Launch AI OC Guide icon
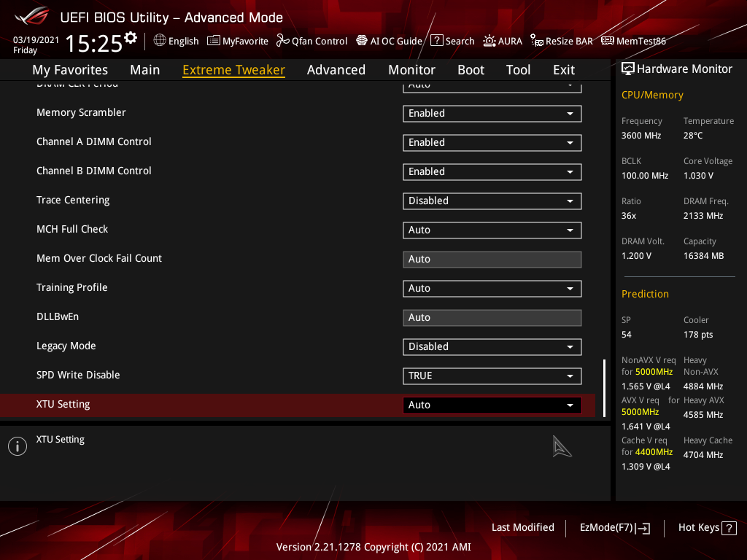 (362, 41)
